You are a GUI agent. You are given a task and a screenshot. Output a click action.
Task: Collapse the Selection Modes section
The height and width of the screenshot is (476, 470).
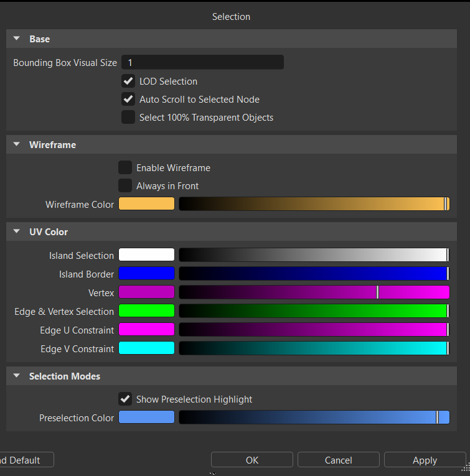pyautogui.click(x=17, y=376)
